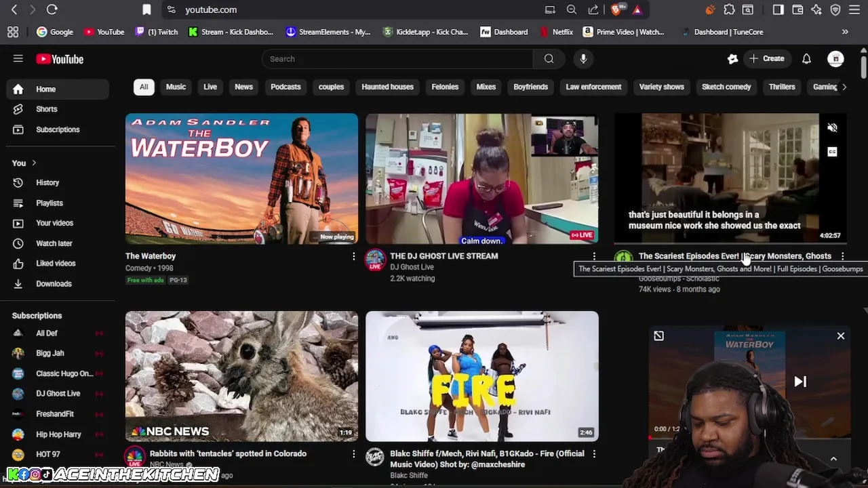This screenshot has width=868, height=488.
Task: Skip to next video in miniplayer
Action: tap(800, 382)
